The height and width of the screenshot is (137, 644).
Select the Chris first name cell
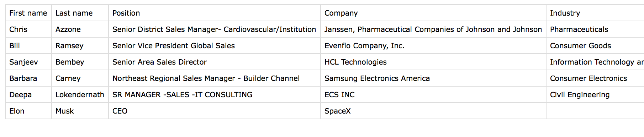28,29
